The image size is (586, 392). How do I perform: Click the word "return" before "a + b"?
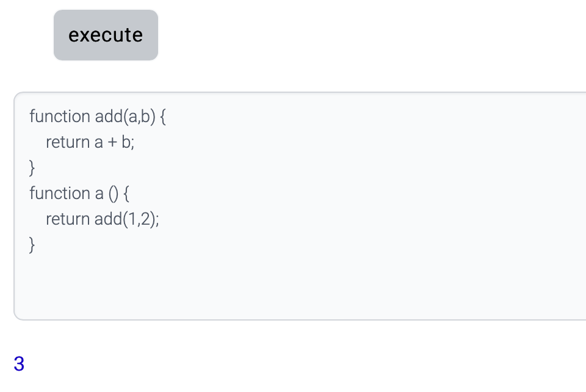(x=67, y=142)
